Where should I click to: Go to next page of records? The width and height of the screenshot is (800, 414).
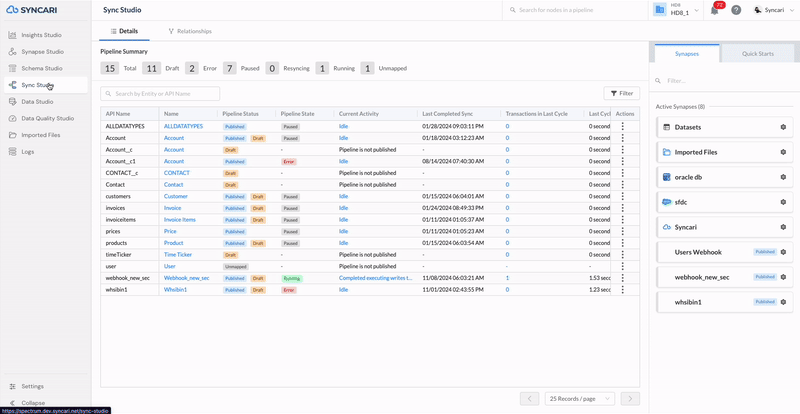point(631,399)
